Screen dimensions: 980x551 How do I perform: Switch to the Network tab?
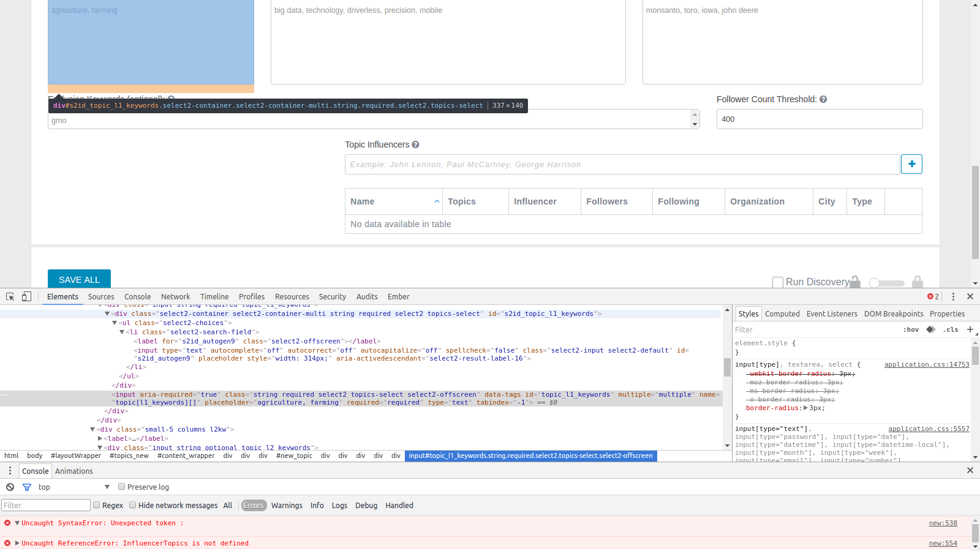(x=175, y=296)
